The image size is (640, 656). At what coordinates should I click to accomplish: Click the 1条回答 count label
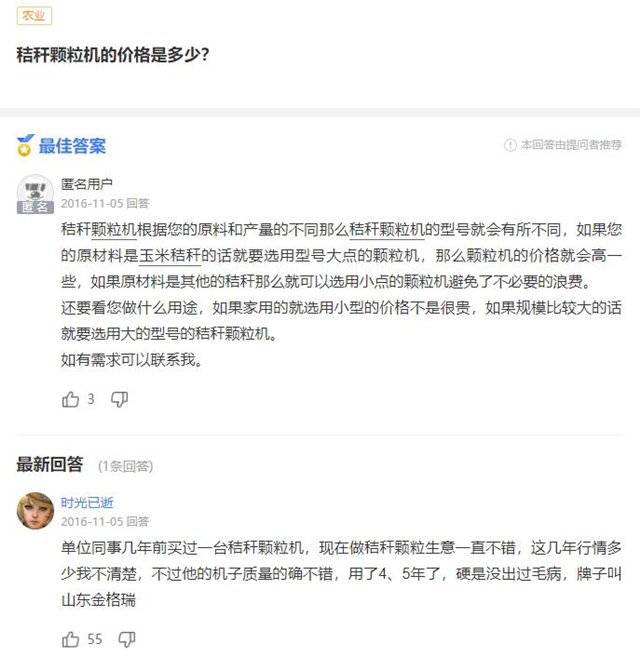(x=125, y=466)
